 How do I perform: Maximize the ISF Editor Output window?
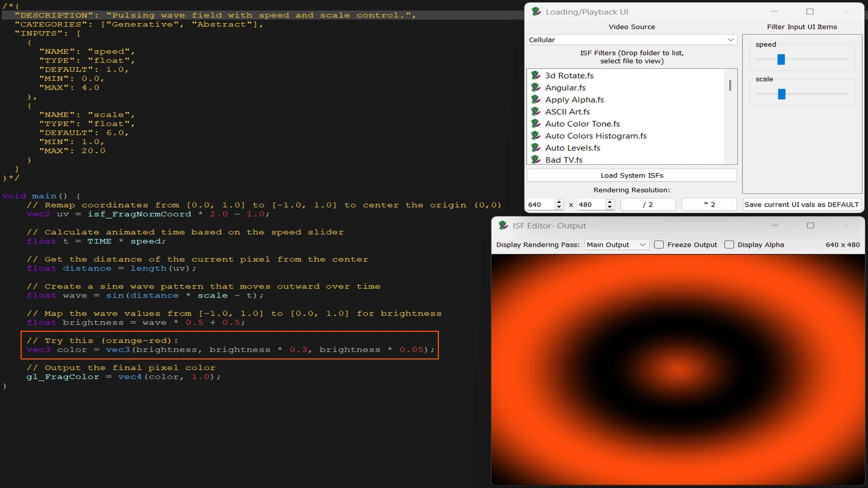pos(810,226)
